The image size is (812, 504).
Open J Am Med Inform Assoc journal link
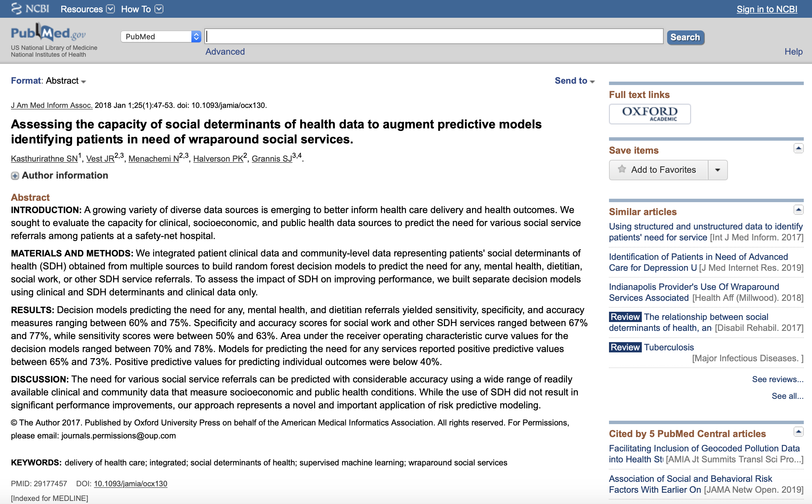[x=52, y=105]
